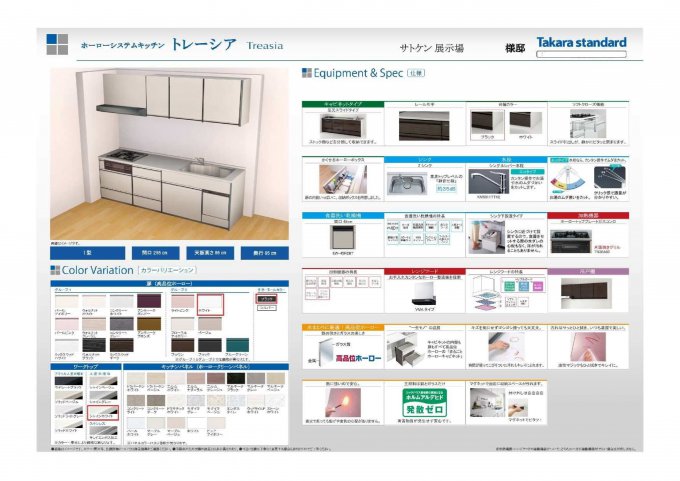
Task: Click the blue 間口 width button
Action: (x=154, y=253)
